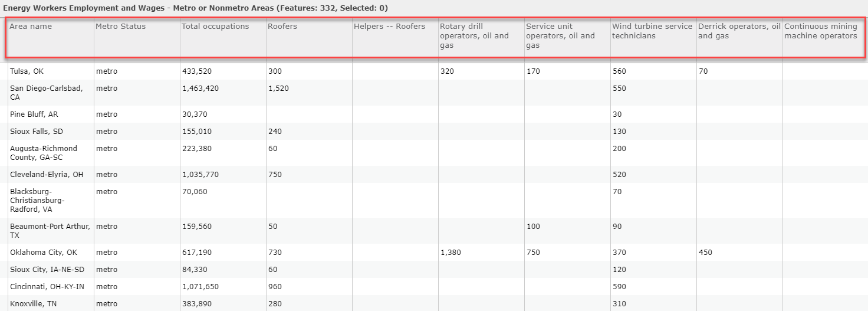
Task: Click Continuous mining machine operators header
Action: click(x=824, y=38)
